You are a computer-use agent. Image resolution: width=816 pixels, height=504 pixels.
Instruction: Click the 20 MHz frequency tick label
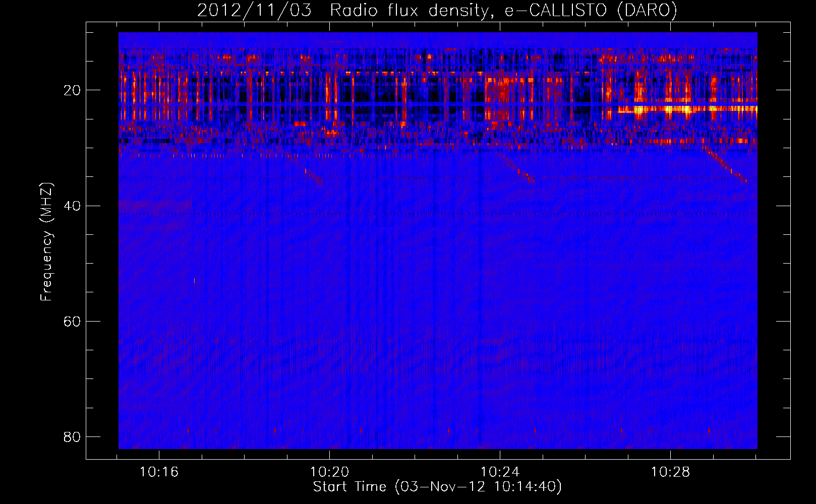72,91
